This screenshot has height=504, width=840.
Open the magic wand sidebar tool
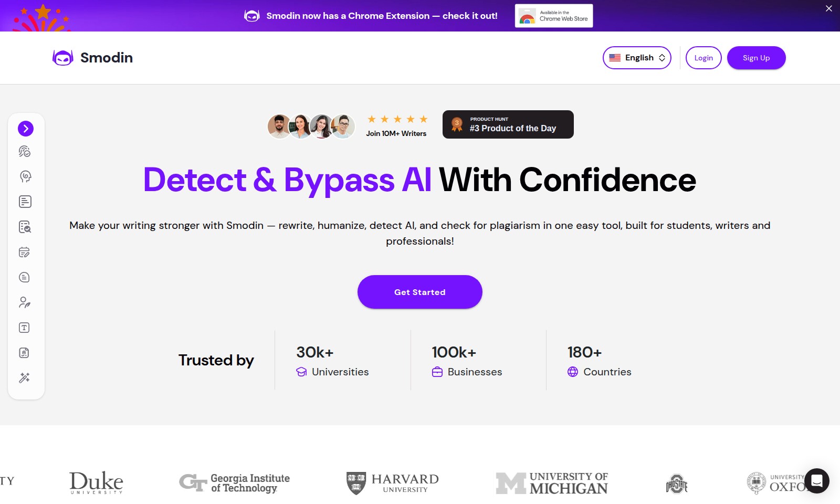click(24, 378)
